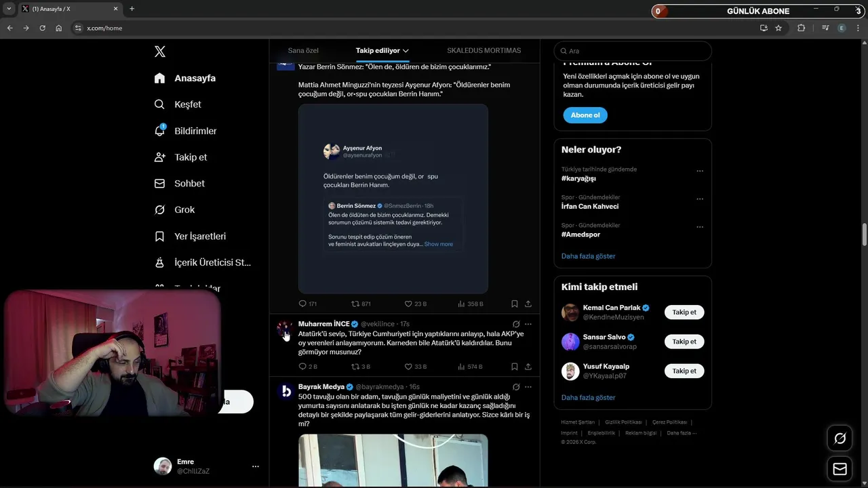This screenshot has height=488, width=868.
Task: Open Bayrak Medya's post image
Action: click(x=393, y=460)
